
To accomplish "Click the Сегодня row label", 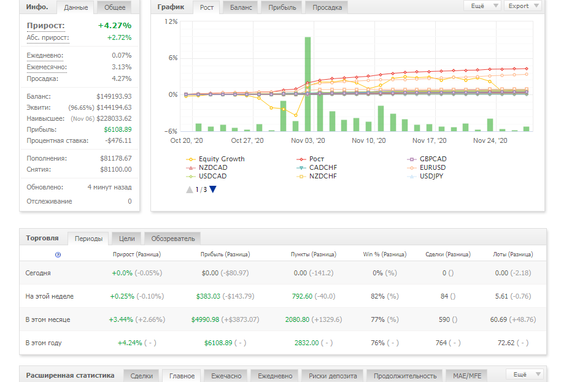I will (38, 273).
